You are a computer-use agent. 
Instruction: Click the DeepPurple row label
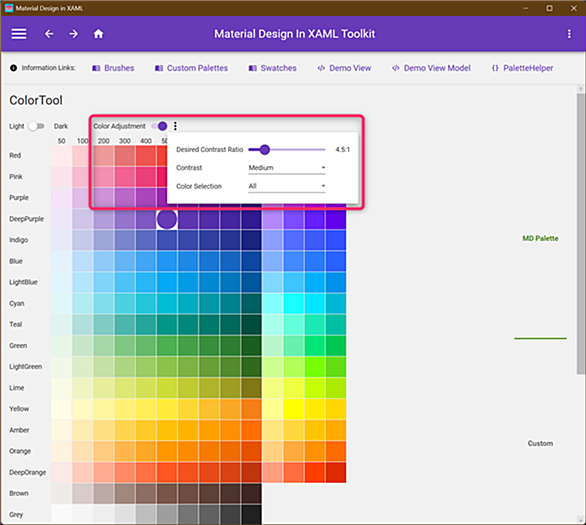point(27,219)
